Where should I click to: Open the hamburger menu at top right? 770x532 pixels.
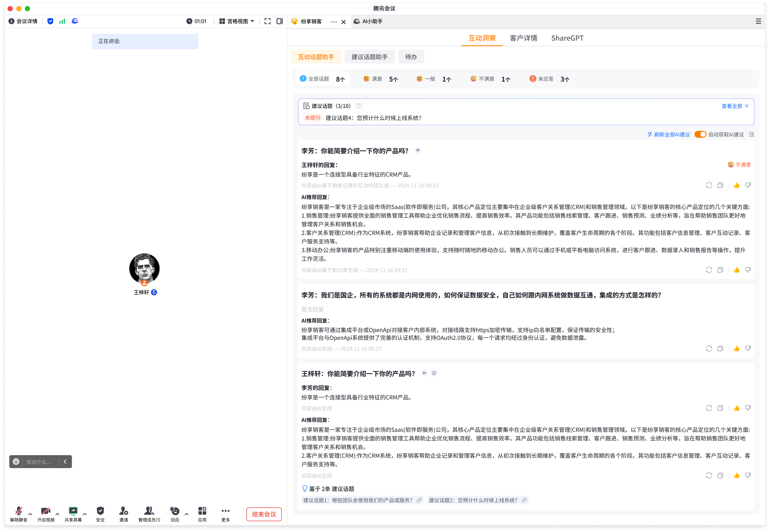coord(758,21)
